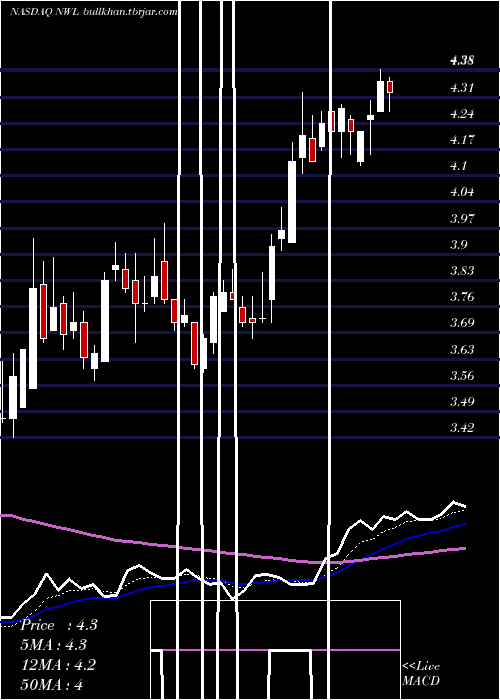Click the 3.9 price axis label

coord(458,245)
